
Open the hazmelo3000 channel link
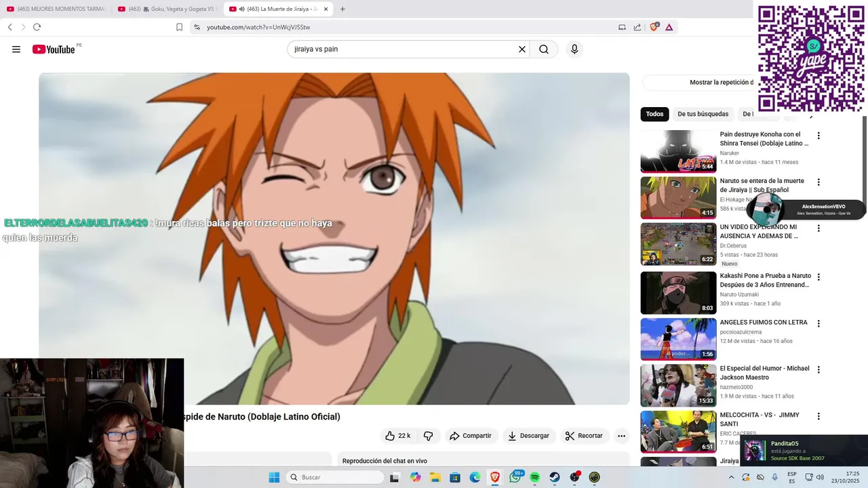click(736, 387)
